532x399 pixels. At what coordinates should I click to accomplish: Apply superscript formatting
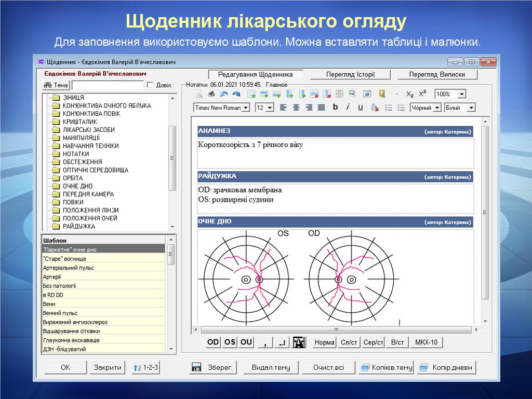(422, 94)
